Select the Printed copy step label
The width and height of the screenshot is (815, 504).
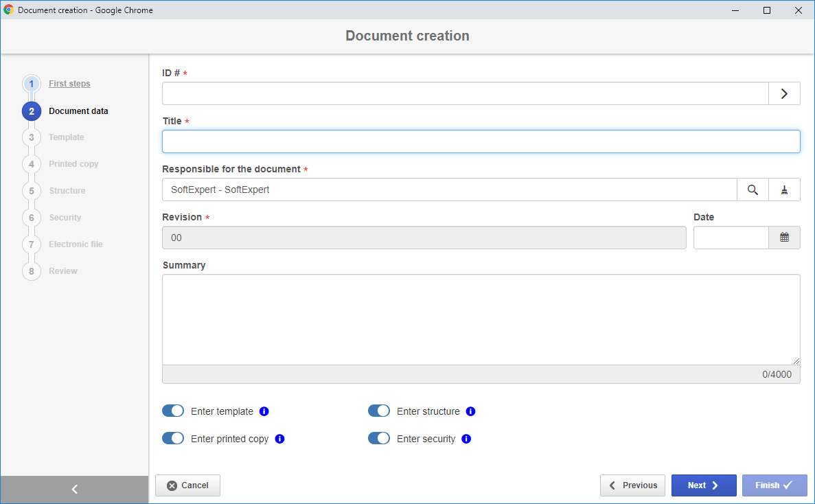(x=73, y=164)
